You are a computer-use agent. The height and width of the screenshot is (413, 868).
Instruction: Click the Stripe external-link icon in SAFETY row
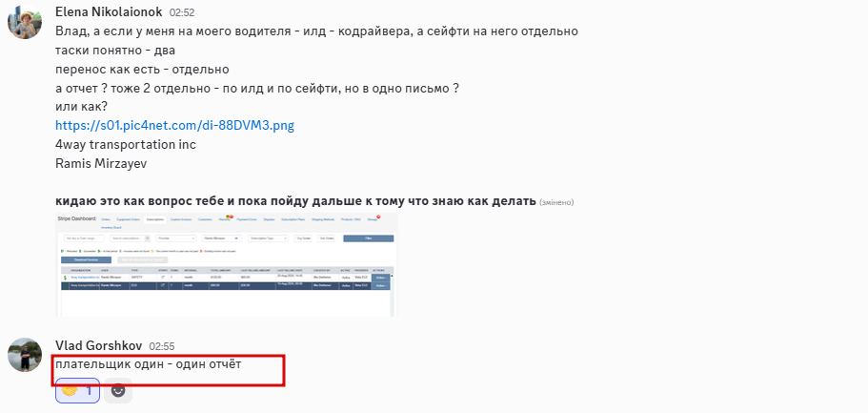163,277
